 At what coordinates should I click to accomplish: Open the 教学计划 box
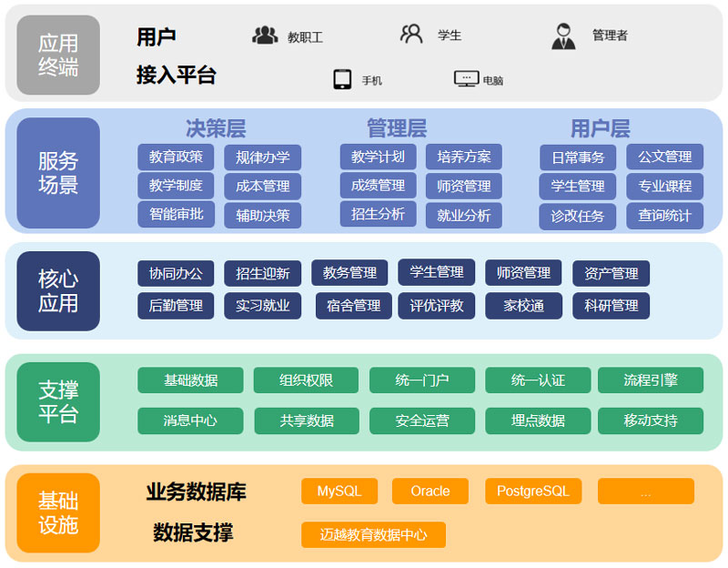(x=378, y=157)
